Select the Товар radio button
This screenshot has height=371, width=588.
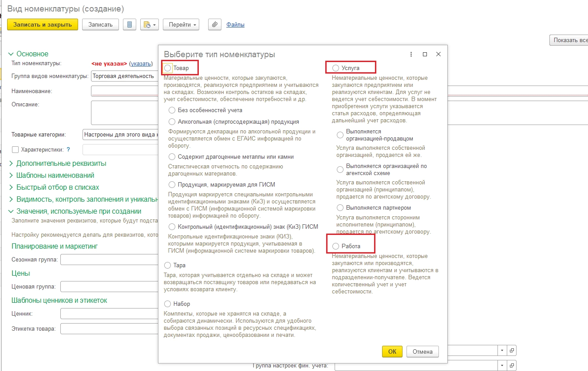[168, 68]
